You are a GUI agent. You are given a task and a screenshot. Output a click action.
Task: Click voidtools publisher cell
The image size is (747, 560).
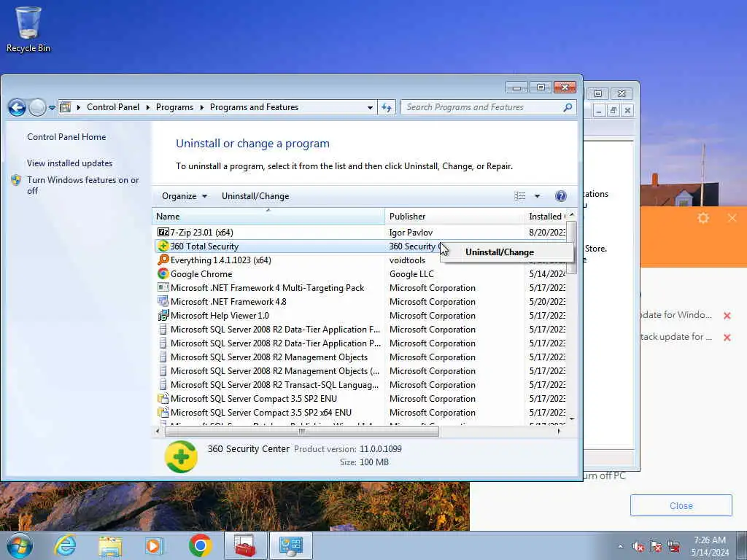407,260
